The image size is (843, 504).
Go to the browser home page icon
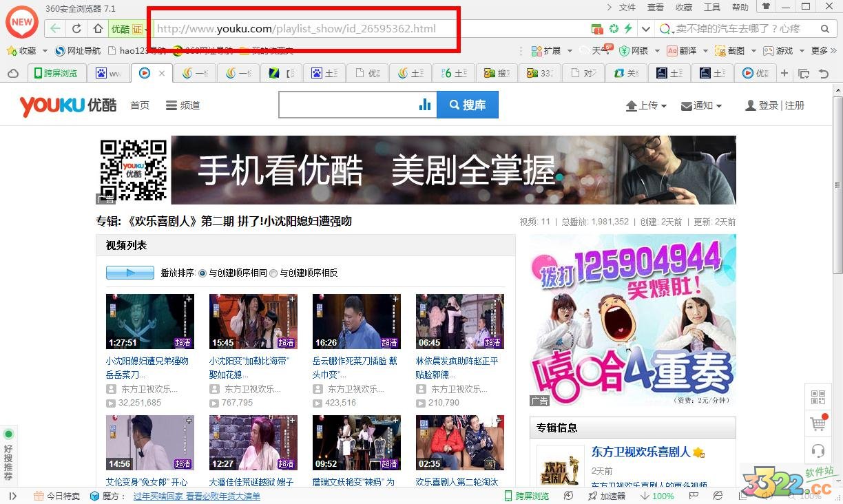[98, 29]
